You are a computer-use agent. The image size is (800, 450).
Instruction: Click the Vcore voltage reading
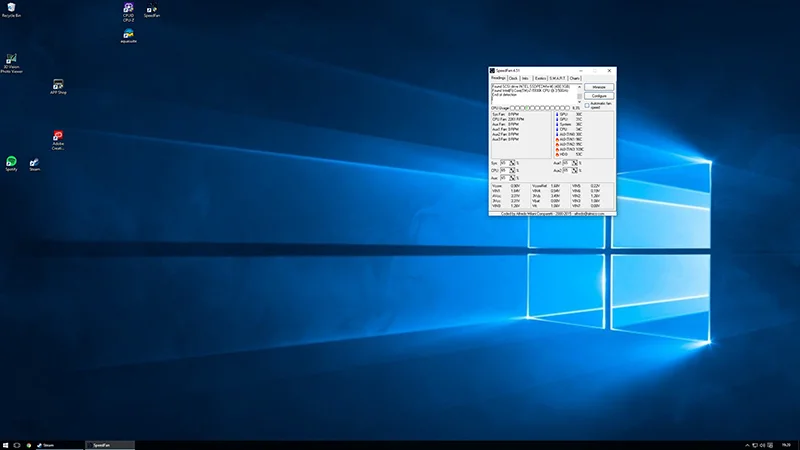click(x=506, y=186)
